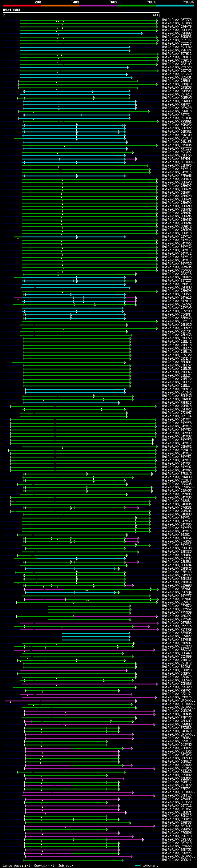Click the UniRef100_B5KPX5 label
This screenshot has width=197, height=868.
(x=176, y=396)
